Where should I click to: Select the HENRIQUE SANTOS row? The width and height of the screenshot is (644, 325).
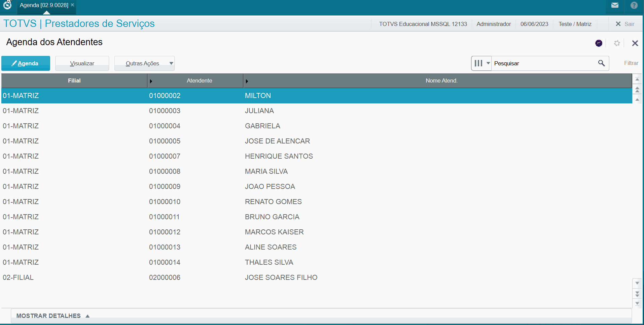tap(317, 156)
